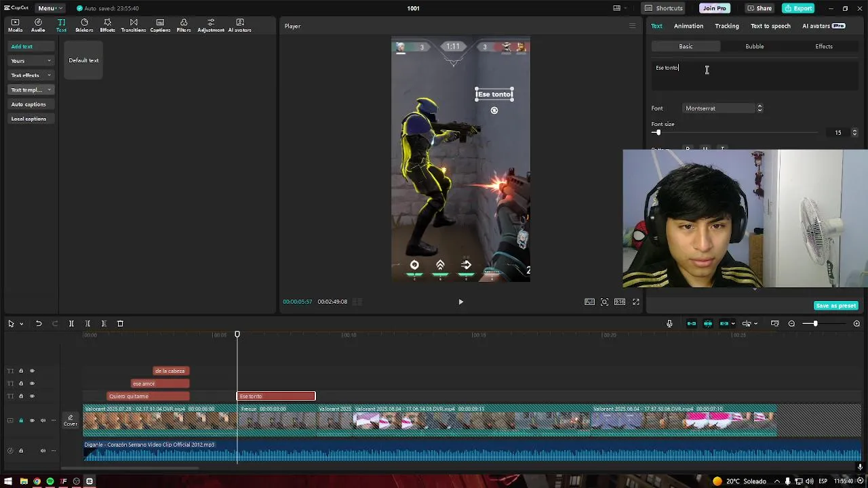
Task: Open the Montserrat font dropdown
Action: click(724, 108)
